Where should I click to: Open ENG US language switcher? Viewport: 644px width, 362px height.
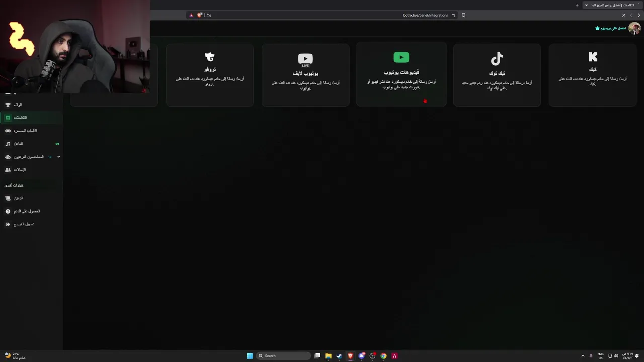(600, 356)
